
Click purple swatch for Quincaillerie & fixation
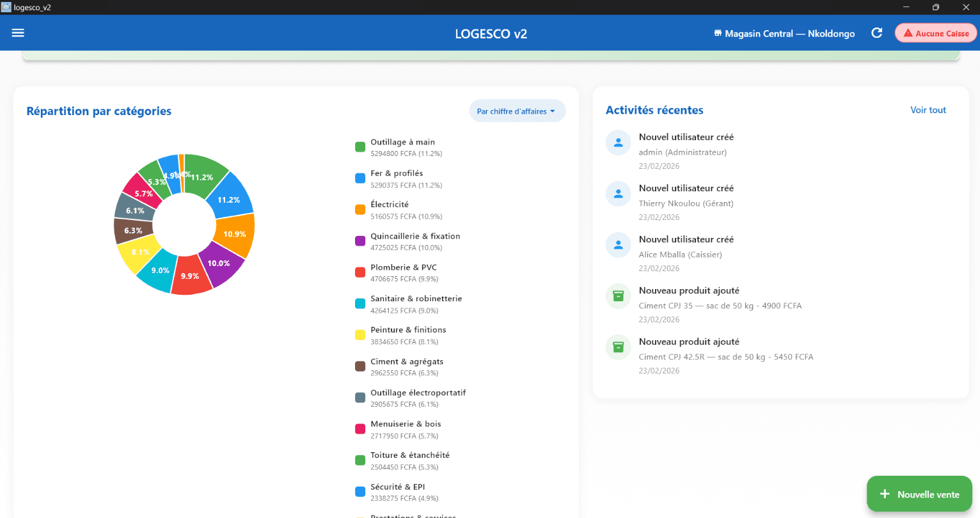pyautogui.click(x=360, y=241)
